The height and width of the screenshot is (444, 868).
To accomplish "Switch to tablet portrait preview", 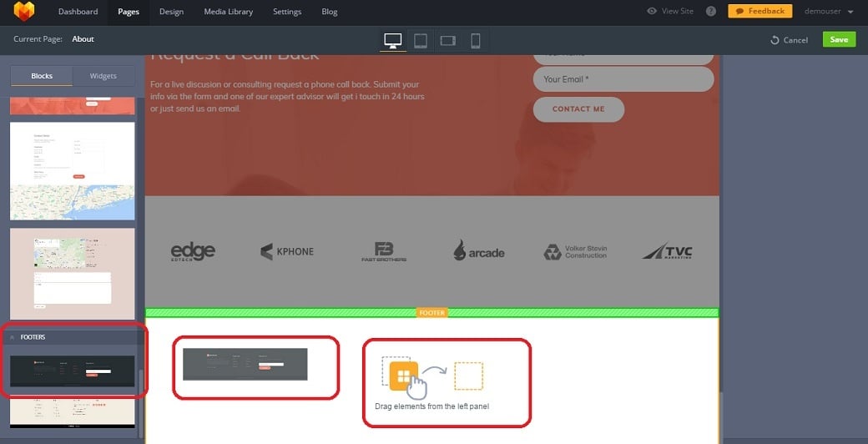I will tap(421, 40).
